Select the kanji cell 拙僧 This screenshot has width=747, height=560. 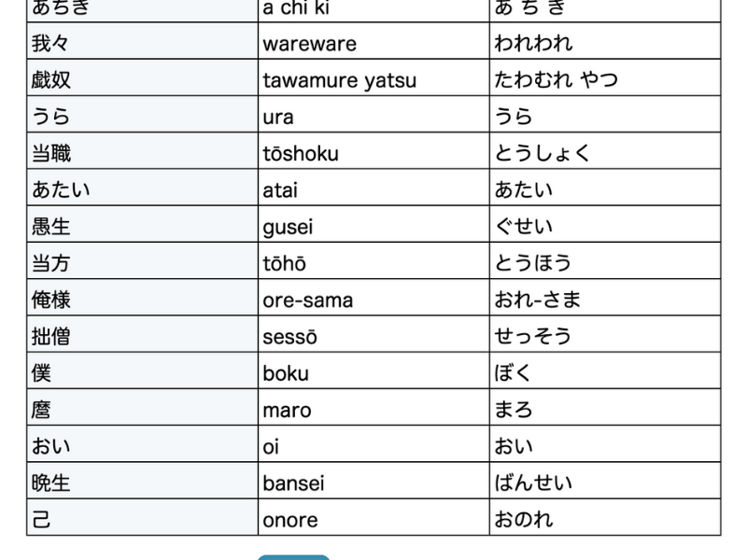click(x=142, y=336)
